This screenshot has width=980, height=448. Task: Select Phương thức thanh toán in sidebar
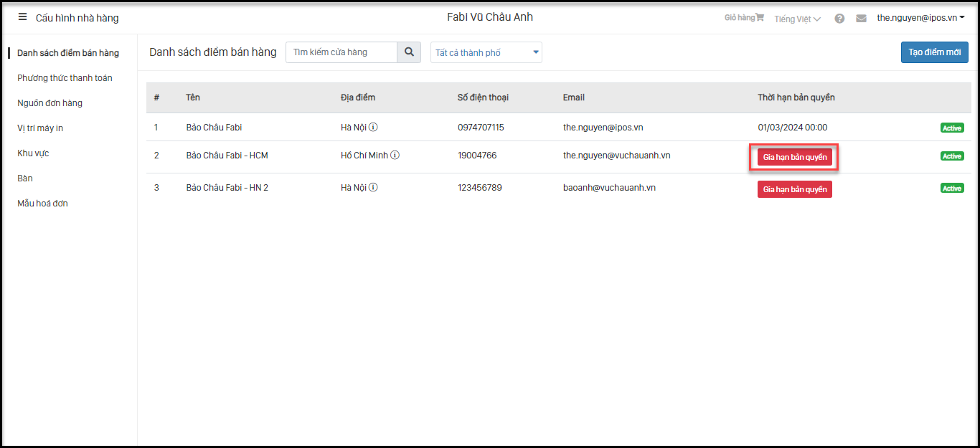pyautogui.click(x=65, y=78)
